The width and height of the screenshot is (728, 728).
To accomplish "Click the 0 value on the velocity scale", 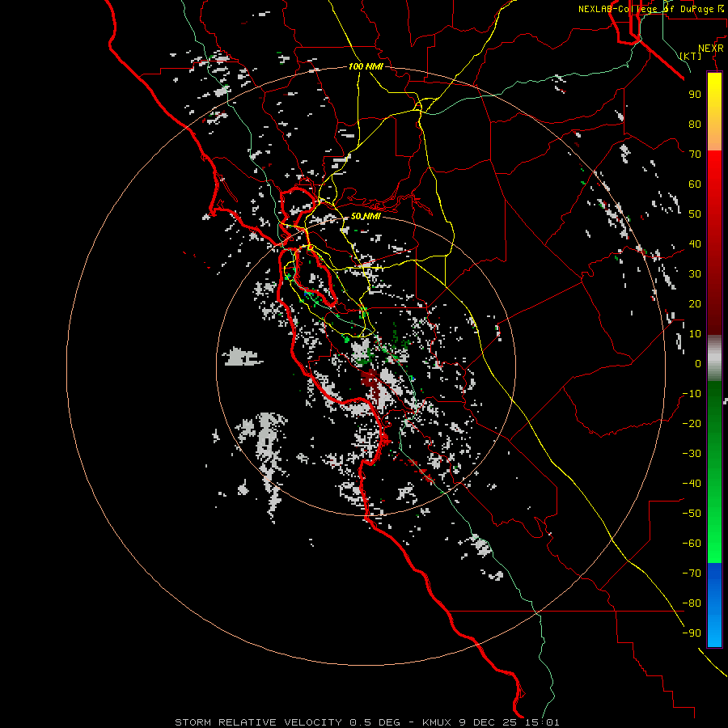I will coord(698,363).
